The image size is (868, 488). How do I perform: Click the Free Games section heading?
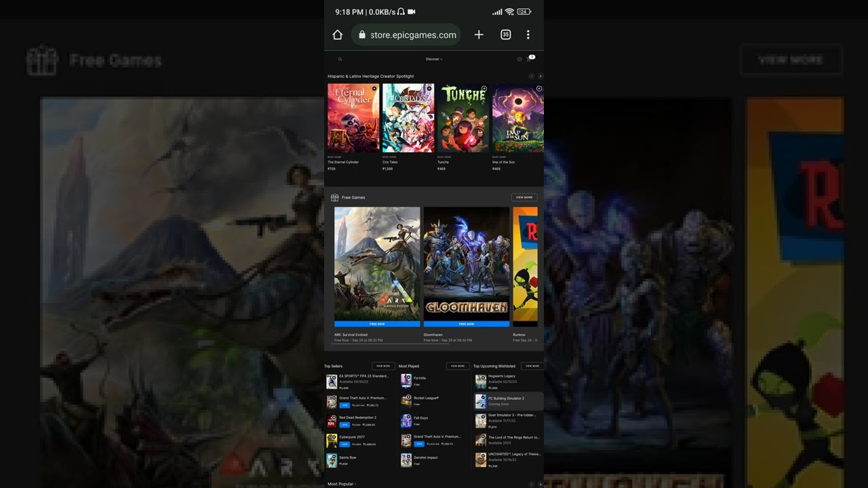(353, 197)
